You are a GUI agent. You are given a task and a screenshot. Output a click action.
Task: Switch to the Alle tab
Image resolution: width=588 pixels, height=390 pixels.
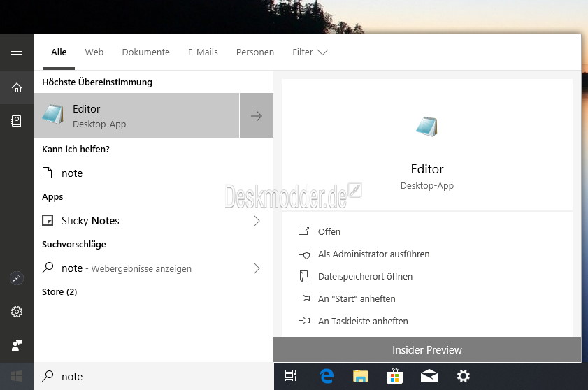tap(59, 52)
